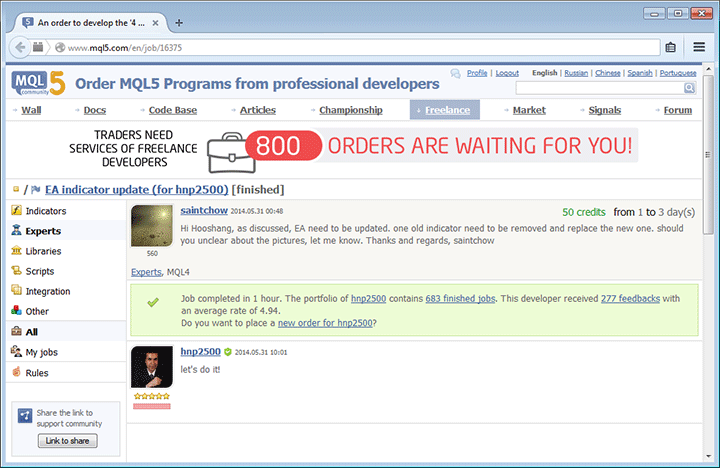Open saintchow's profile link

click(x=204, y=210)
